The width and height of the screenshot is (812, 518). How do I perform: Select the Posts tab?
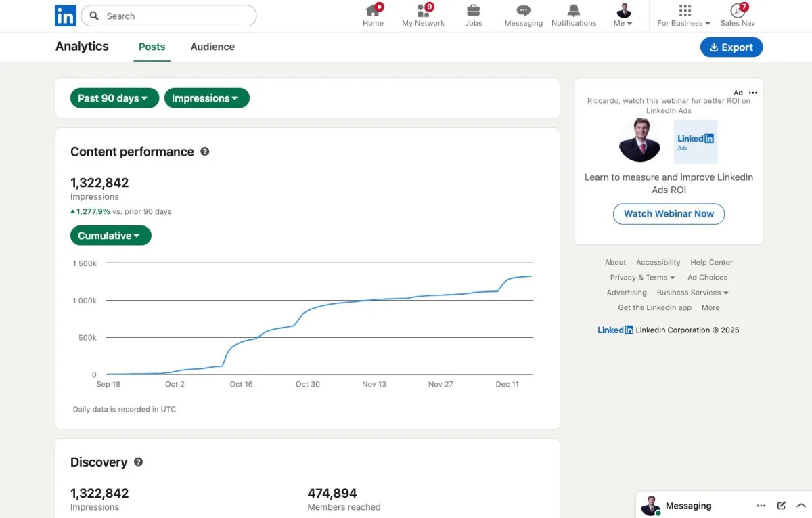tap(152, 47)
